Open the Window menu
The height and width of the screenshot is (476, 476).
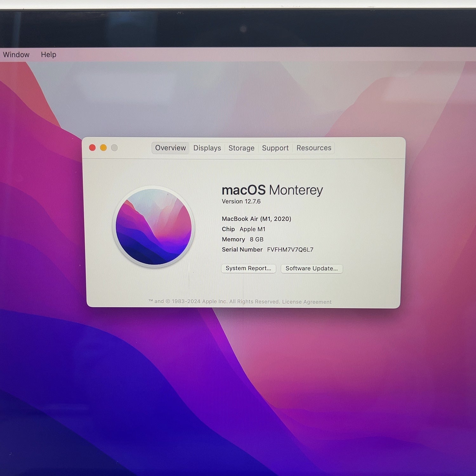pyautogui.click(x=16, y=55)
